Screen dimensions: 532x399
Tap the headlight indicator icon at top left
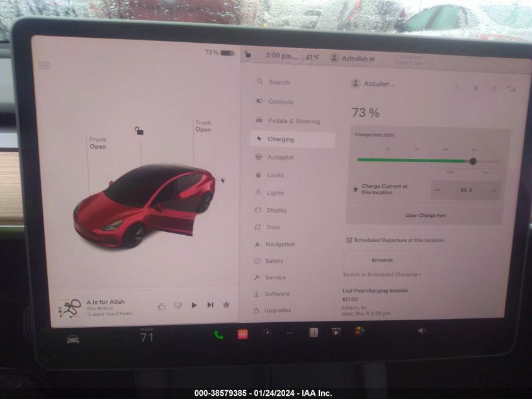pyautogui.click(x=45, y=65)
